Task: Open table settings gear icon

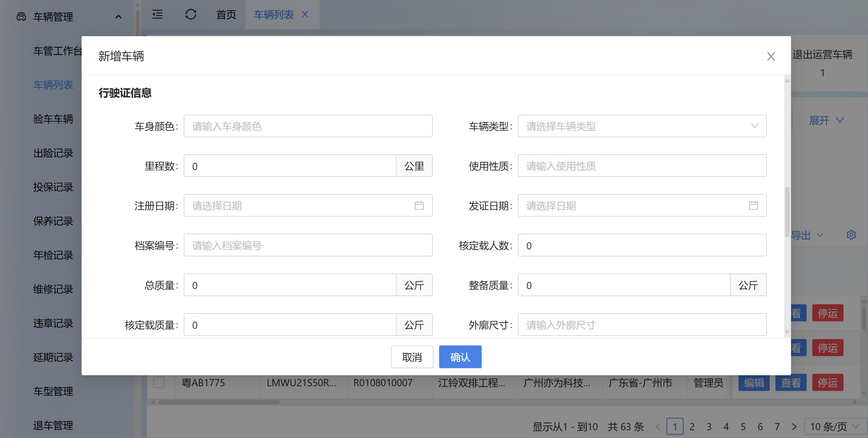Action: coord(851,235)
